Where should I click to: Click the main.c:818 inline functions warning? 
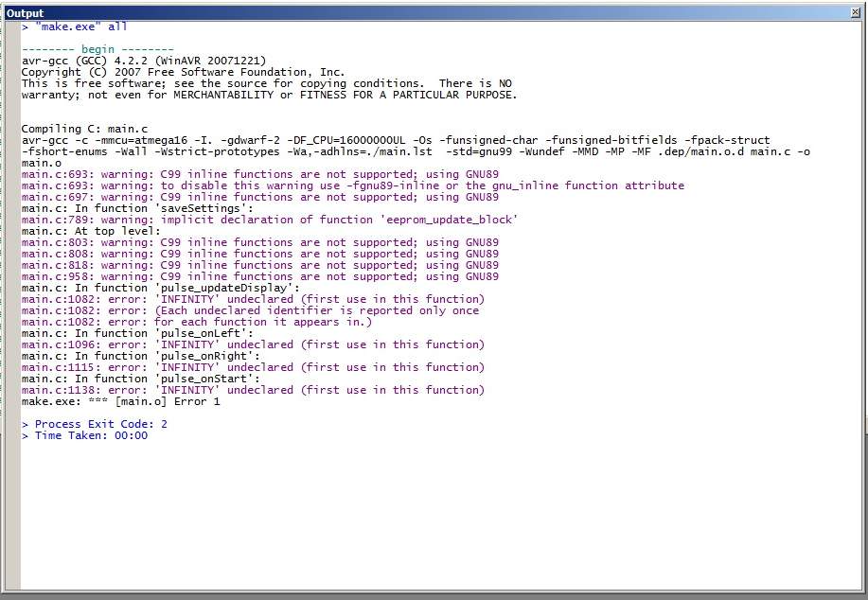[259, 265]
